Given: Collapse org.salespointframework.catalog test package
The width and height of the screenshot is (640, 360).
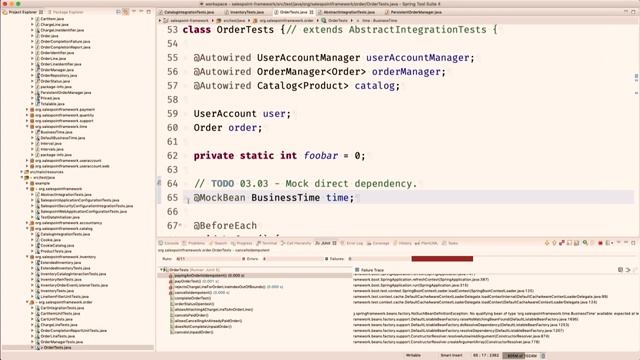Looking at the screenshot, I should 27,229.
